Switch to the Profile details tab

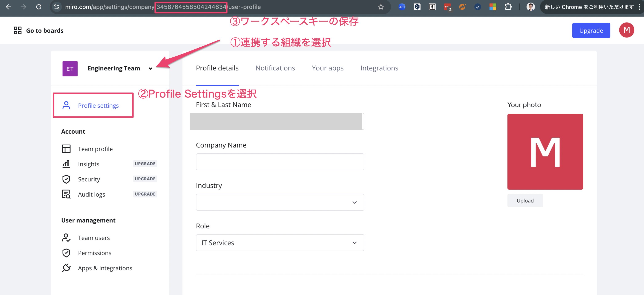tap(217, 68)
